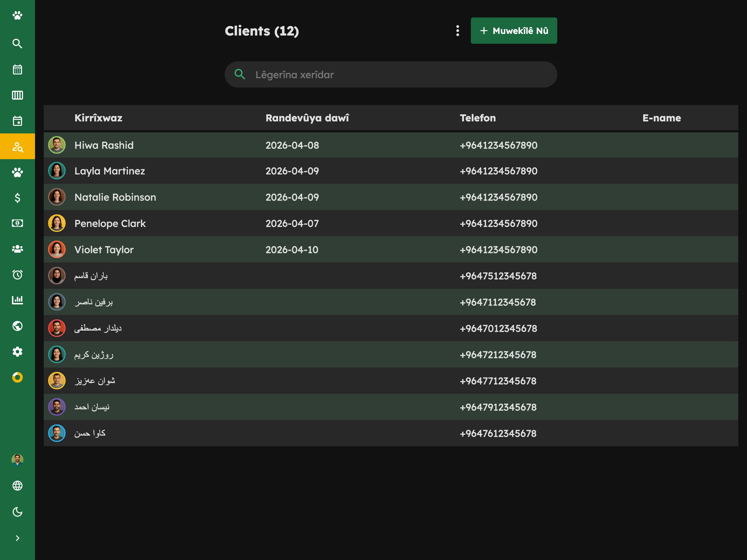Image resolution: width=747 pixels, height=560 pixels.
Task: Click phone number +9647512345678
Action: (x=498, y=276)
